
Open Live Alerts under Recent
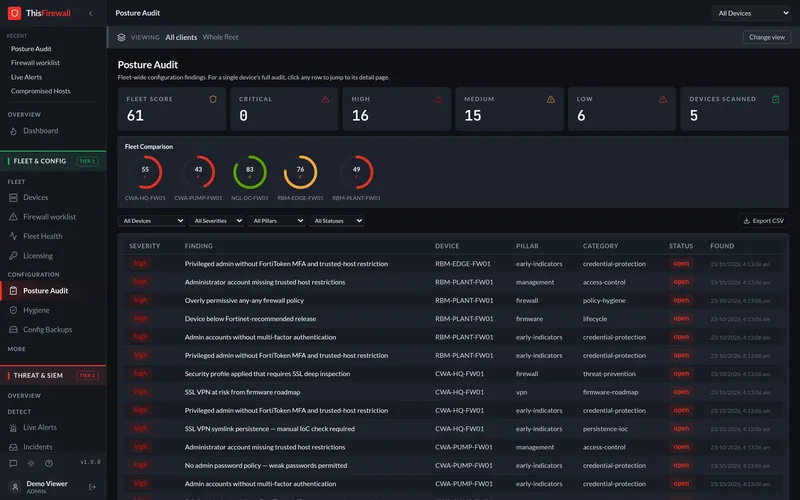[x=27, y=77]
